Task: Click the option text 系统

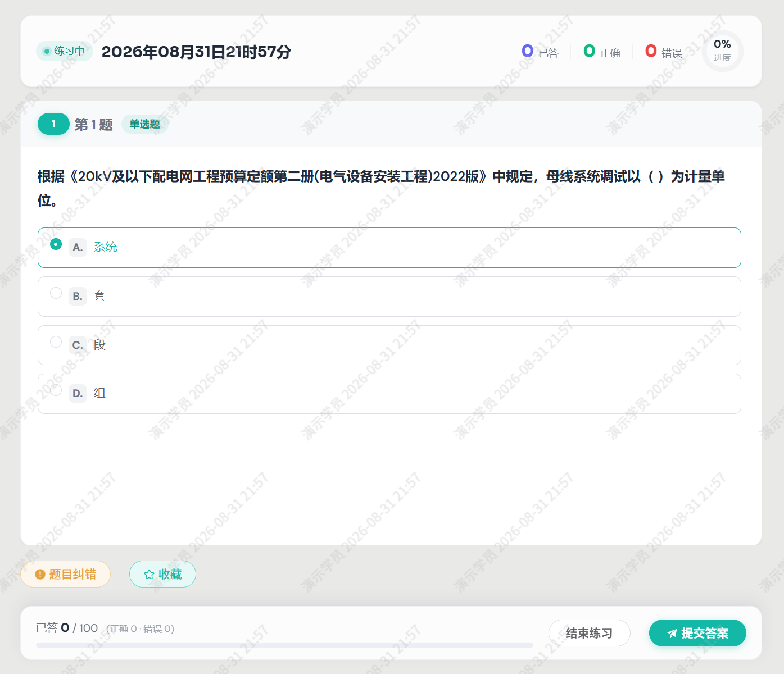Action: [106, 247]
